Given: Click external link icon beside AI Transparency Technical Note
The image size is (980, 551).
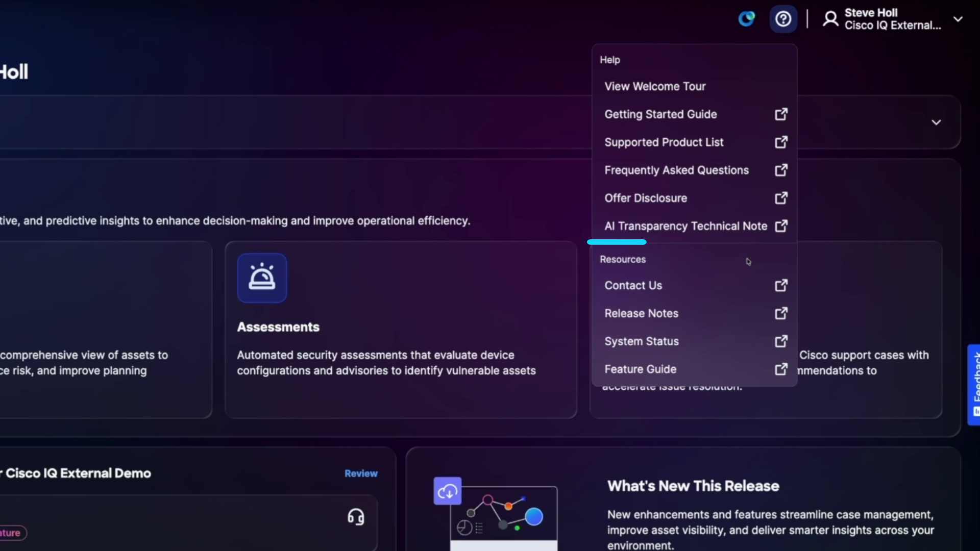Looking at the screenshot, I should [781, 226].
